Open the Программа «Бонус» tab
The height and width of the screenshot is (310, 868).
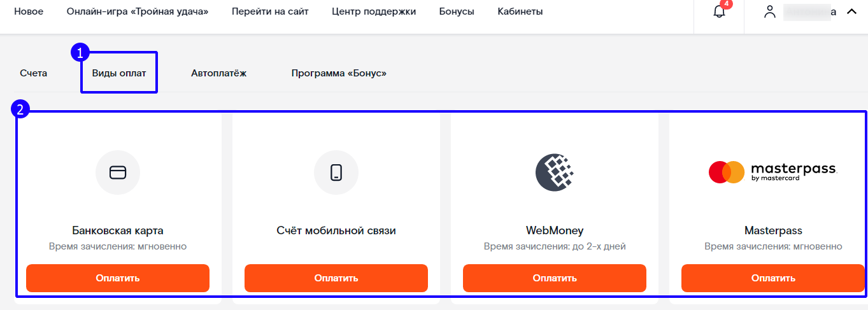click(x=339, y=73)
